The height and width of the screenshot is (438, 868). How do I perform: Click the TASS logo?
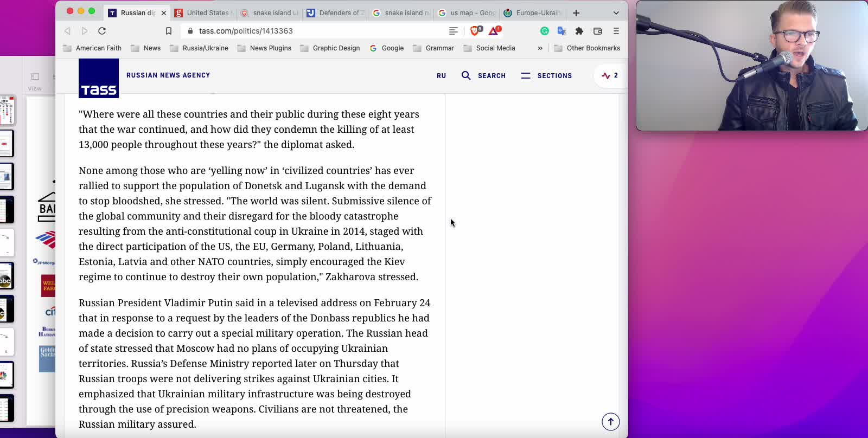tap(99, 79)
